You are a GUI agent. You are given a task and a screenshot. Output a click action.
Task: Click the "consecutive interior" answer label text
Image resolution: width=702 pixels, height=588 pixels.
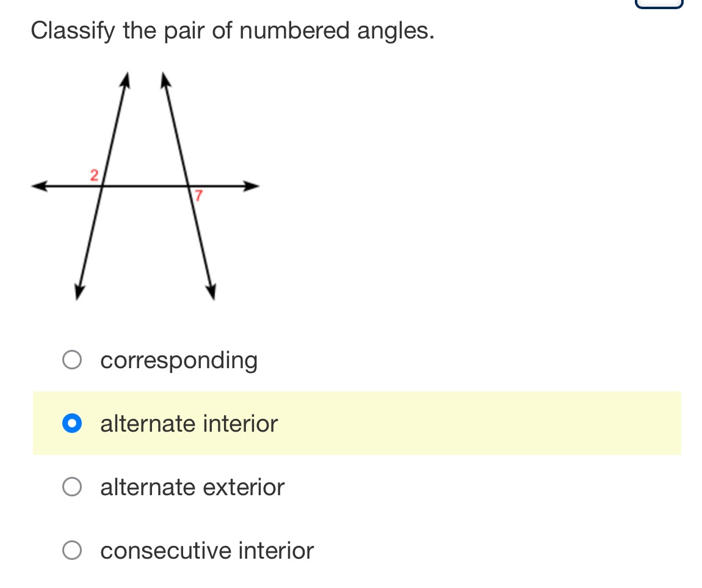pyautogui.click(x=207, y=550)
